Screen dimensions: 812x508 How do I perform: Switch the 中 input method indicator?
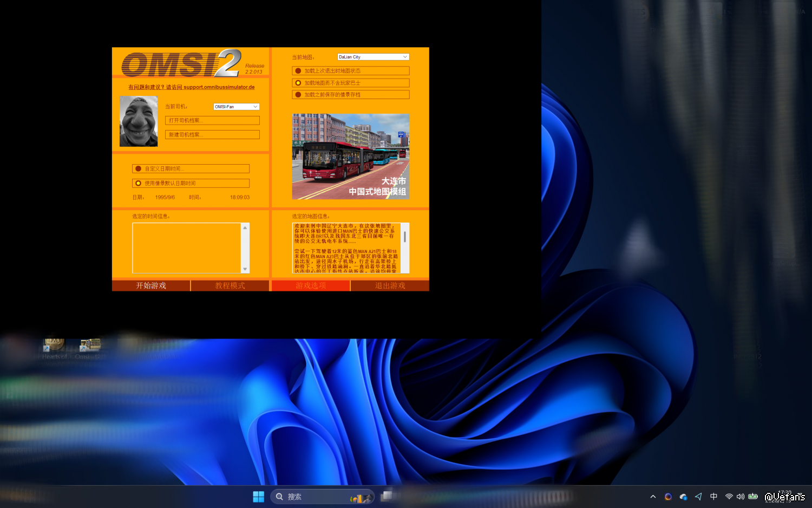pyautogui.click(x=713, y=497)
